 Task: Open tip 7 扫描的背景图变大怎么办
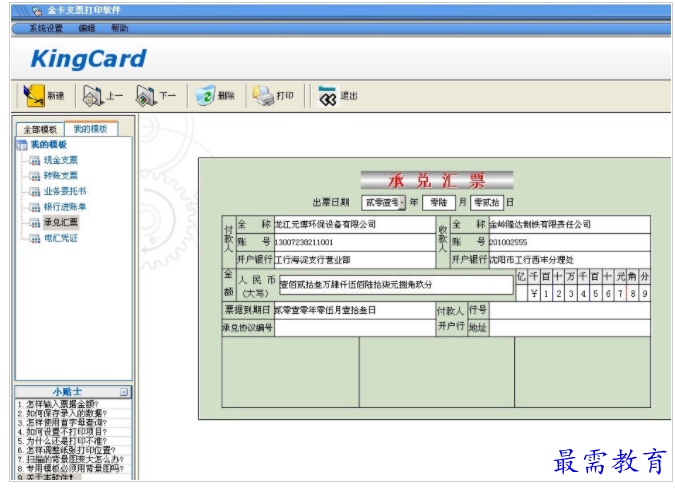coord(73,459)
